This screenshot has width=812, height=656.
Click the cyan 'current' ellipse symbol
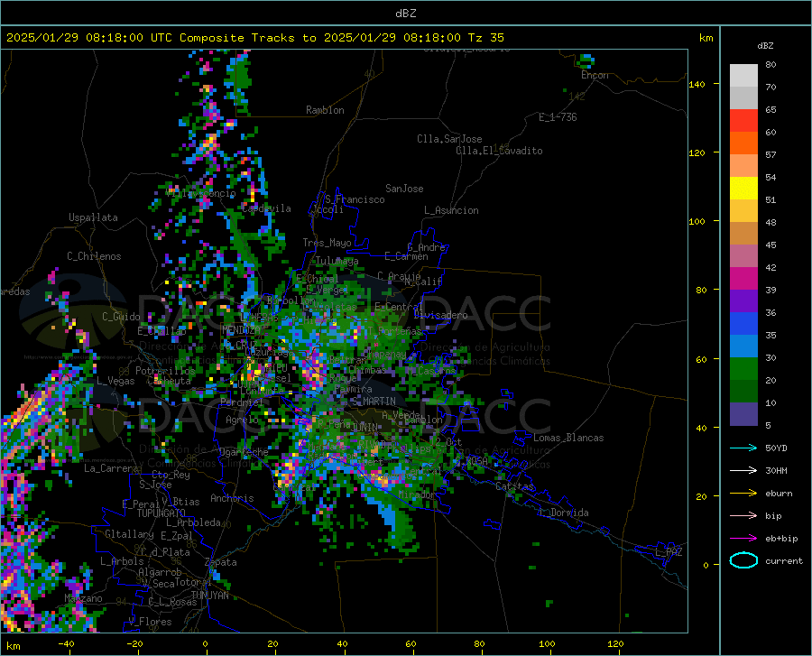click(x=743, y=560)
